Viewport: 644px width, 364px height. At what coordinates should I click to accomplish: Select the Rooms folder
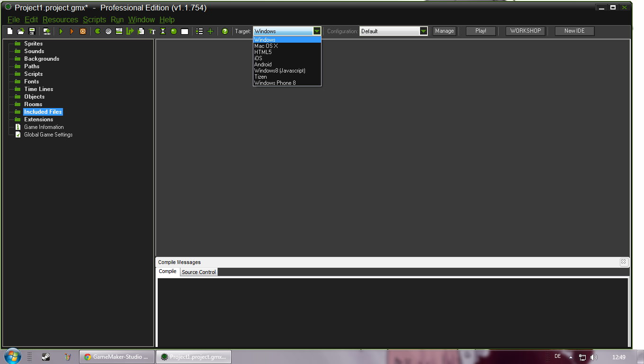33,104
